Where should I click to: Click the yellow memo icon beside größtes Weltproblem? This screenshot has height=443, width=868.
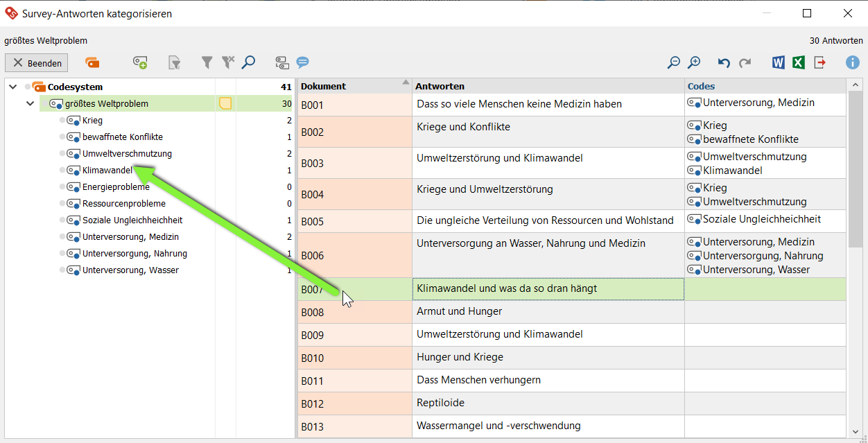pos(225,104)
